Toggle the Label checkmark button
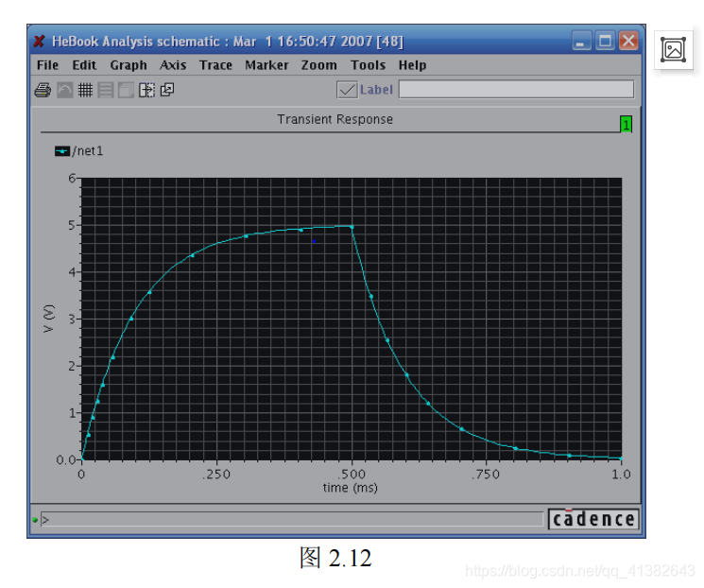 click(x=347, y=90)
